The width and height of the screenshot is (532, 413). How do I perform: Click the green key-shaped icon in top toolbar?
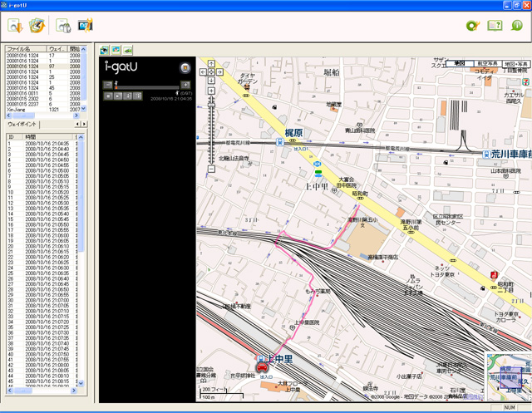(471, 26)
